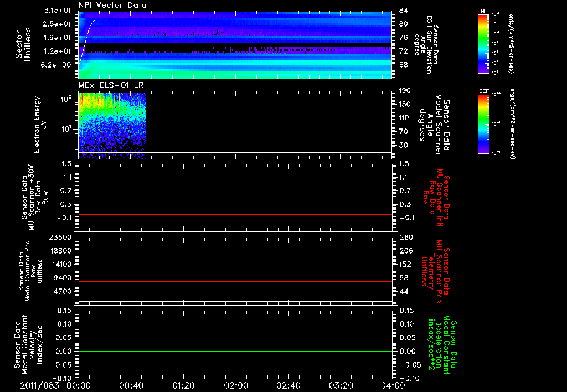Click the "01:20" time tick label
This screenshot has width=567, height=392.
point(183,385)
